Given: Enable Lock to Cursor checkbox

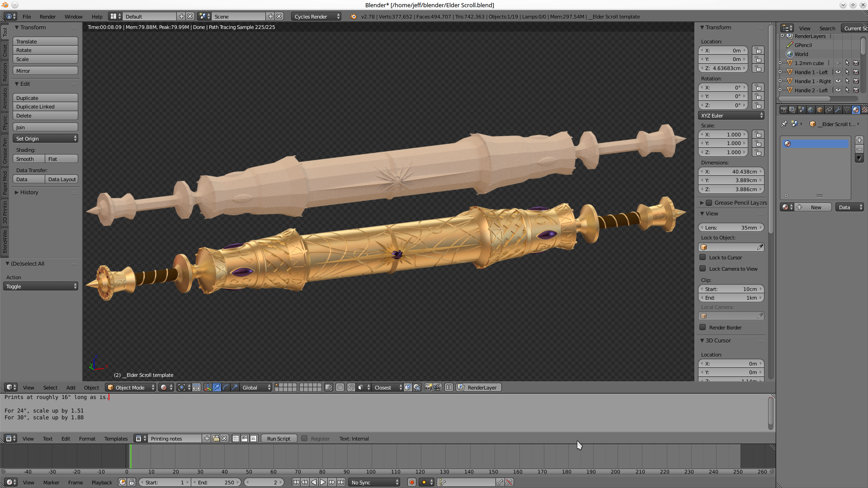Looking at the screenshot, I should pyautogui.click(x=703, y=257).
